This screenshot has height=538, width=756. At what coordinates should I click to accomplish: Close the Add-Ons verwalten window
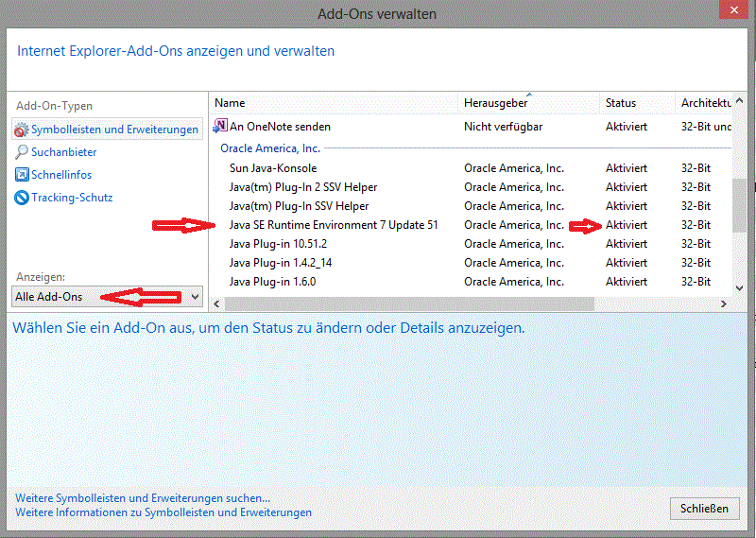point(734,9)
